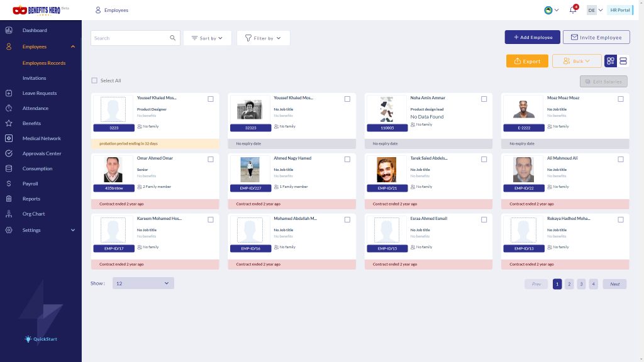The width and height of the screenshot is (644, 362).
Task: Click the search magnifier icon
Action: pyautogui.click(x=172, y=38)
